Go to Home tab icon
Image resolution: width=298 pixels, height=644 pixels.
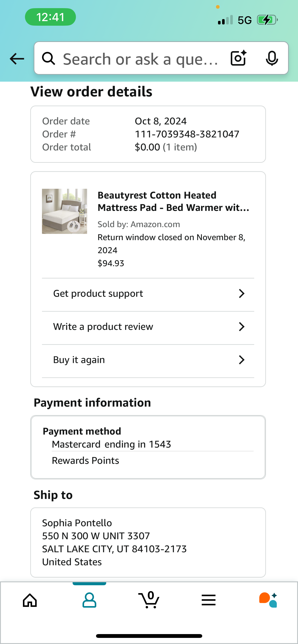30,600
